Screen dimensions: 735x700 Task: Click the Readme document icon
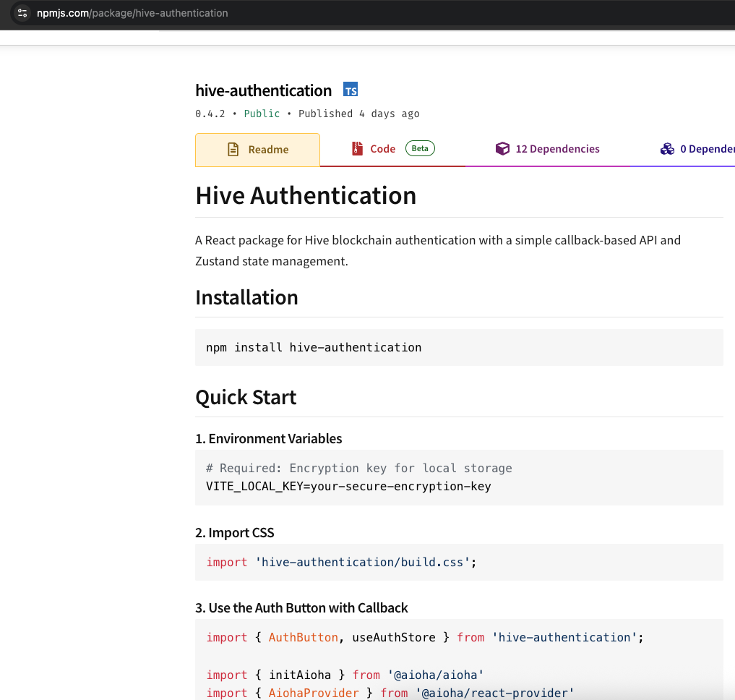pos(233,150)
